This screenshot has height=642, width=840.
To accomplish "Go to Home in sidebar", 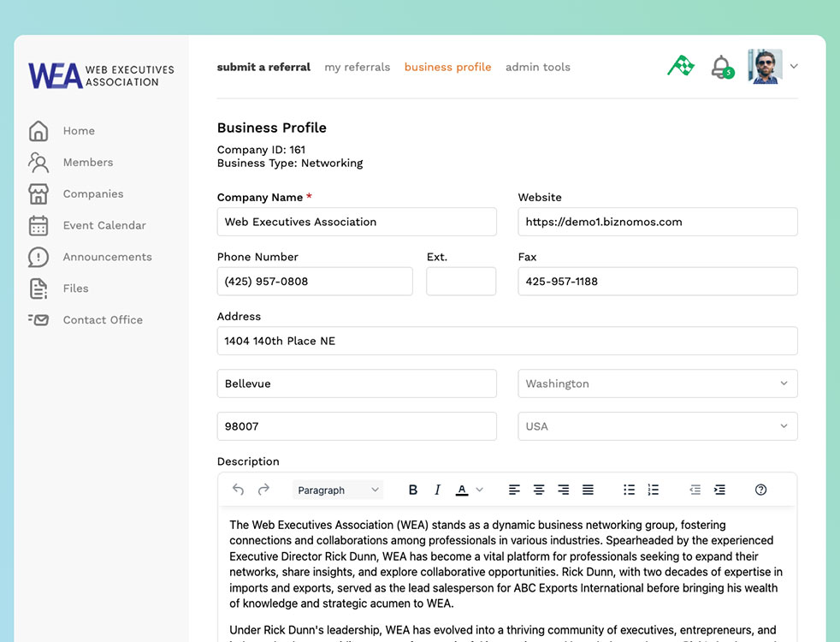I will 79,131.
